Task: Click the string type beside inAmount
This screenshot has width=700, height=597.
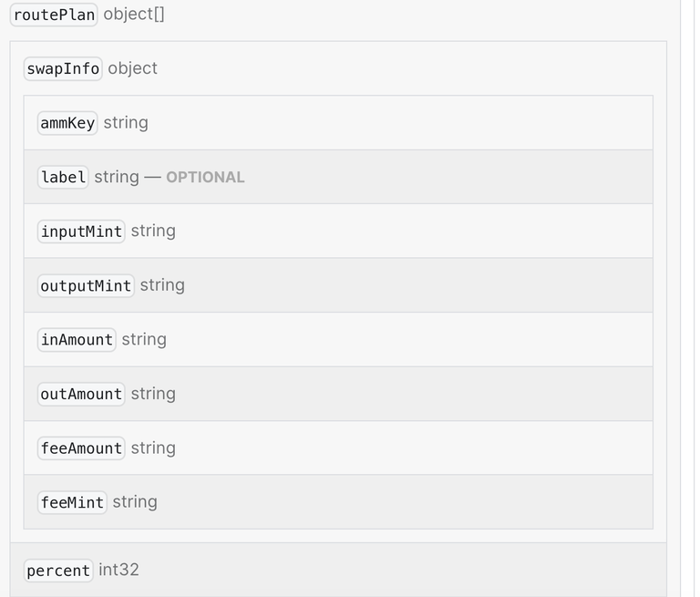Action: 144,339
